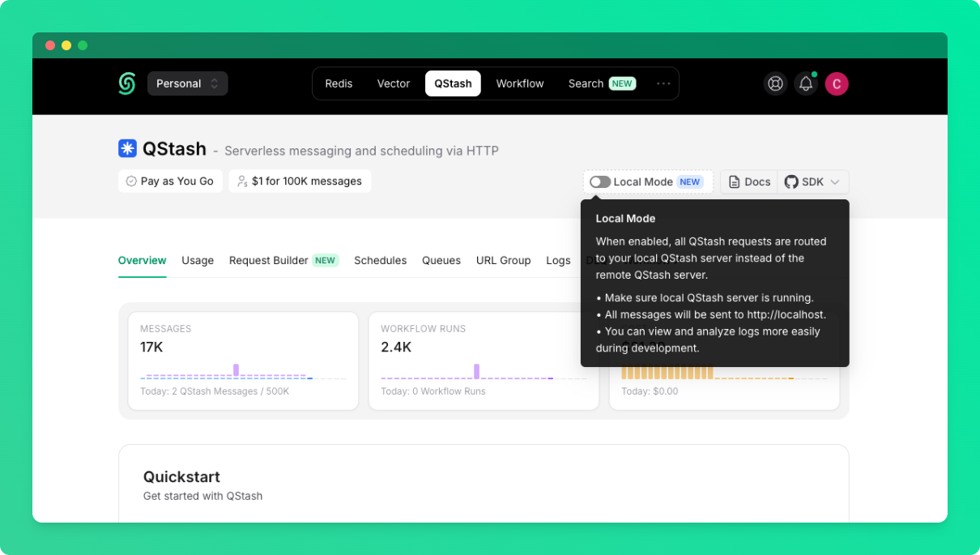
Task: Open the Search product tab
Action: click(601, 83)
